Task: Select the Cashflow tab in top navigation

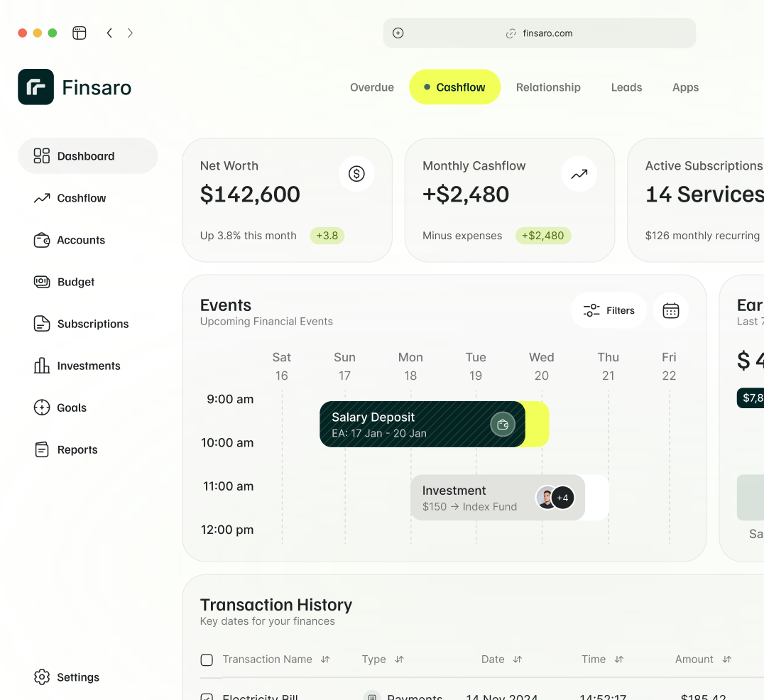Action: (x=454, y=87)
